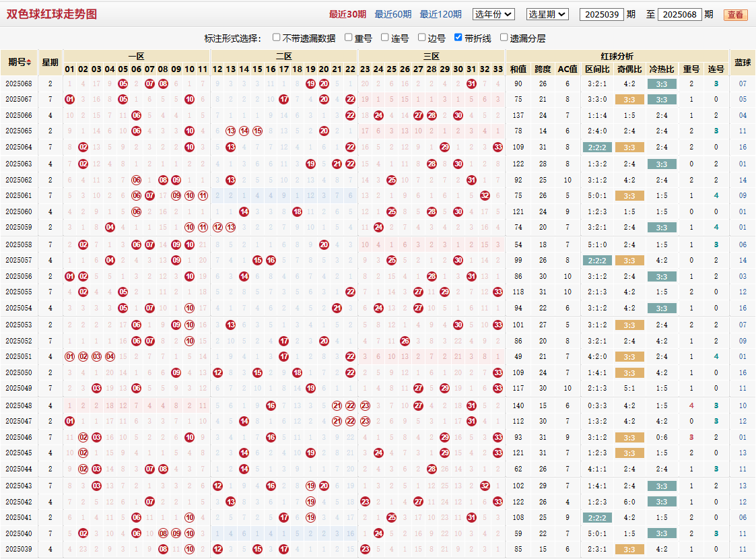This screenshot has width=756, height=559.
Task: Check the 不带遗漏数据 checkbox
Action: pos(276,37)
